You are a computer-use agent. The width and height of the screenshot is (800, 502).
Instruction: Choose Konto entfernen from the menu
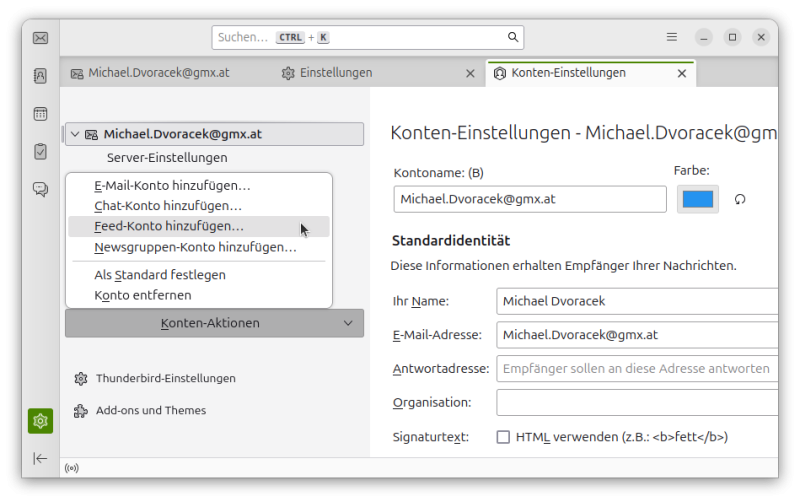click(143, 295)
